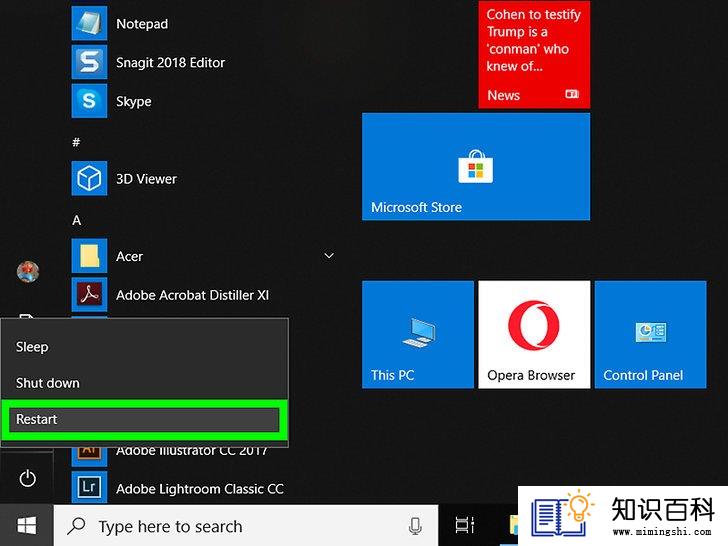Open the Notepad app icon
The image size is (728, 546).
pos(89,23)
